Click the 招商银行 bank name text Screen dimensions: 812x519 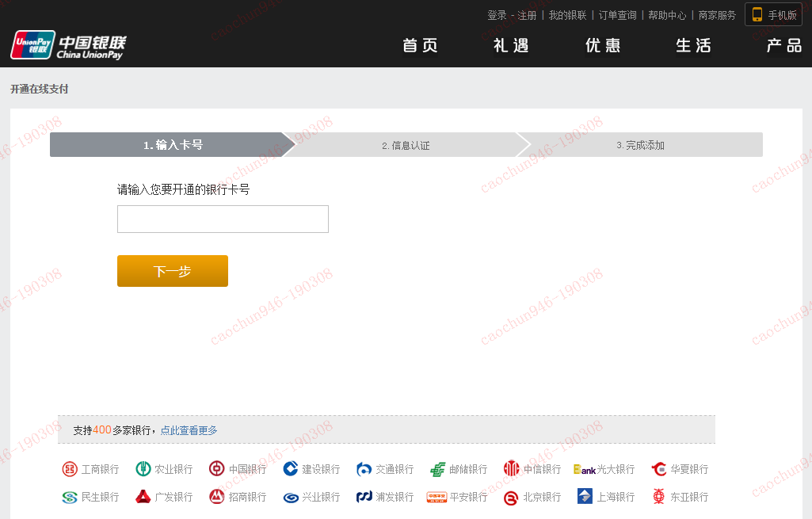point(247,498)
